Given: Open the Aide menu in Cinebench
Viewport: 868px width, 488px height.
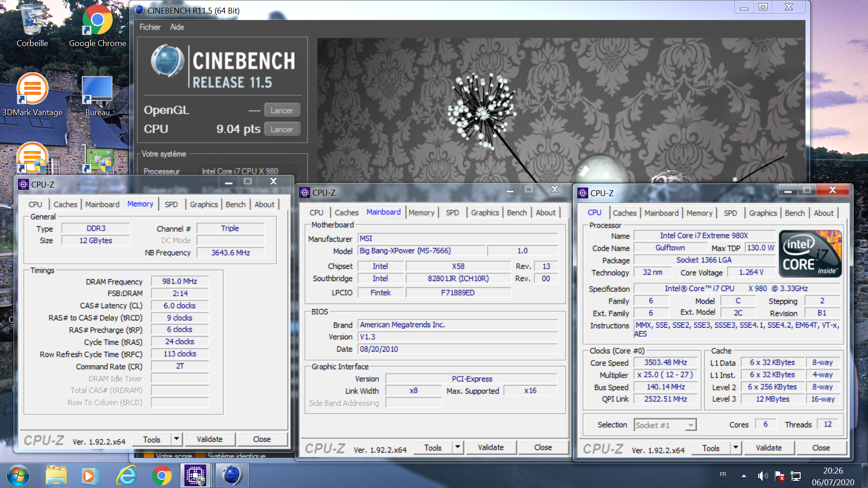Looking at the screenshot, I should [177, 27].
